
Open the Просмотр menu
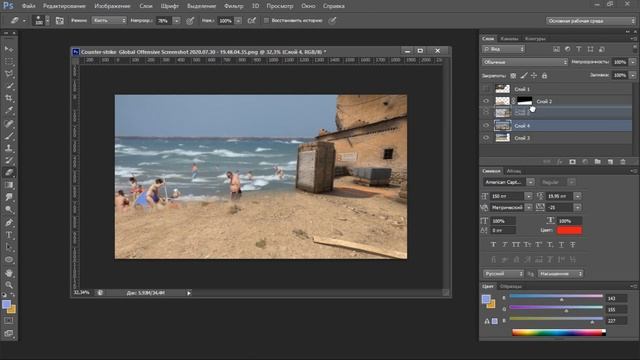point(280,6)
